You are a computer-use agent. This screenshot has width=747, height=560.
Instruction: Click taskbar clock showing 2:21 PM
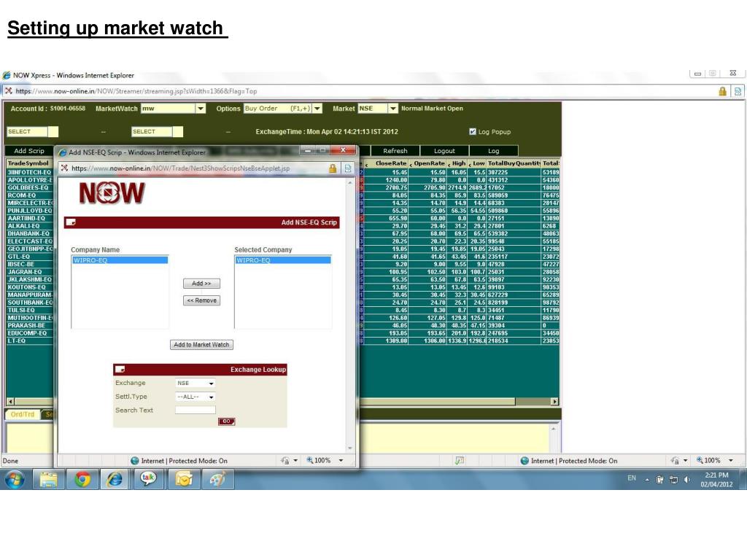pos(716,480)
